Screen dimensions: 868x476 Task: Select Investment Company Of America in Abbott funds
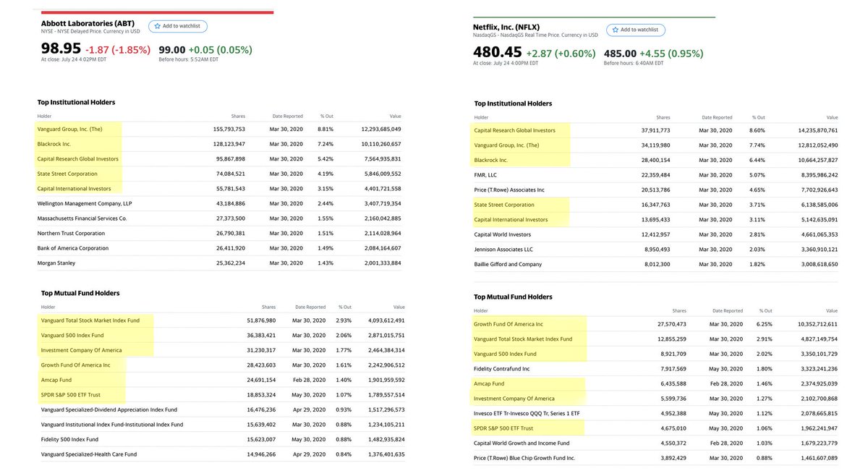(x=81, y=350)
